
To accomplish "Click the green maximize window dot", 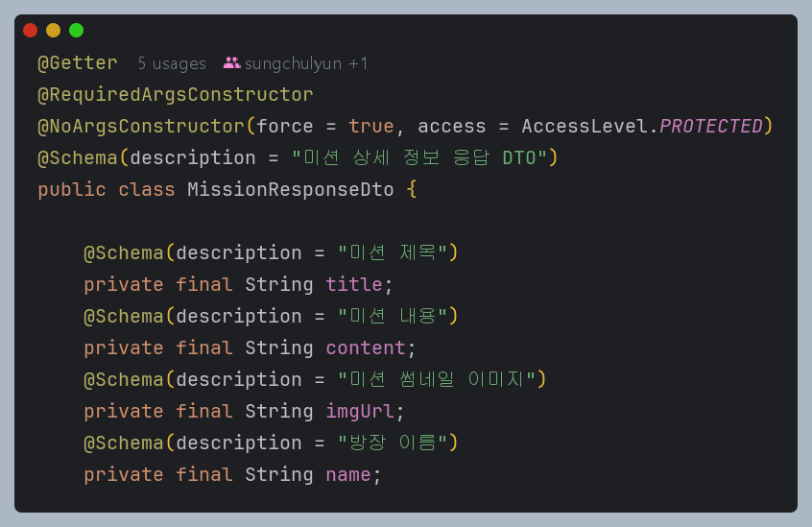I will [x=76, y=31].
